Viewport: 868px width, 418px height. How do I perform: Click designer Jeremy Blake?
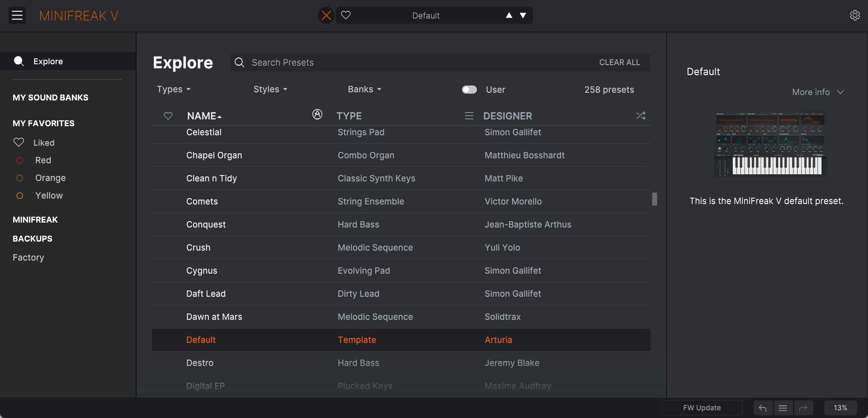coord(512,363)
